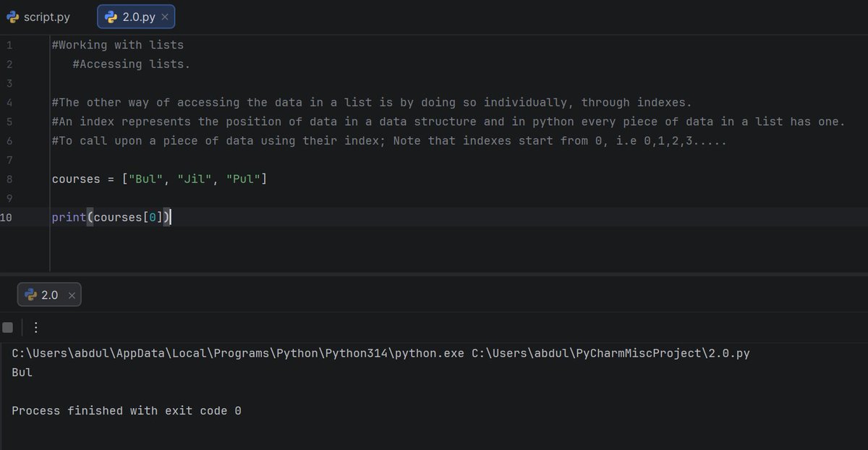This screenshot has width=868, height=450.
Task: Switch to the script.py editor tab
Action: point(38,17)
